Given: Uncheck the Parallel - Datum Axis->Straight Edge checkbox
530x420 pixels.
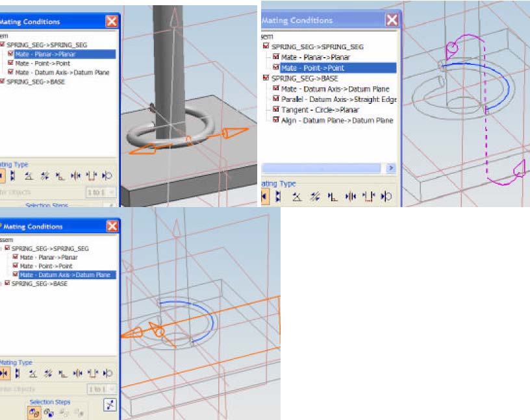Looking at the screenshot, I should [276, 99].
